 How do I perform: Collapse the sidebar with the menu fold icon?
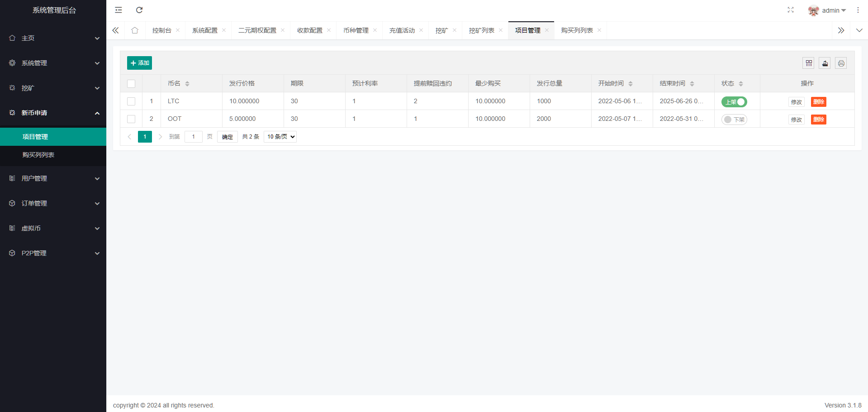point(119,10)
